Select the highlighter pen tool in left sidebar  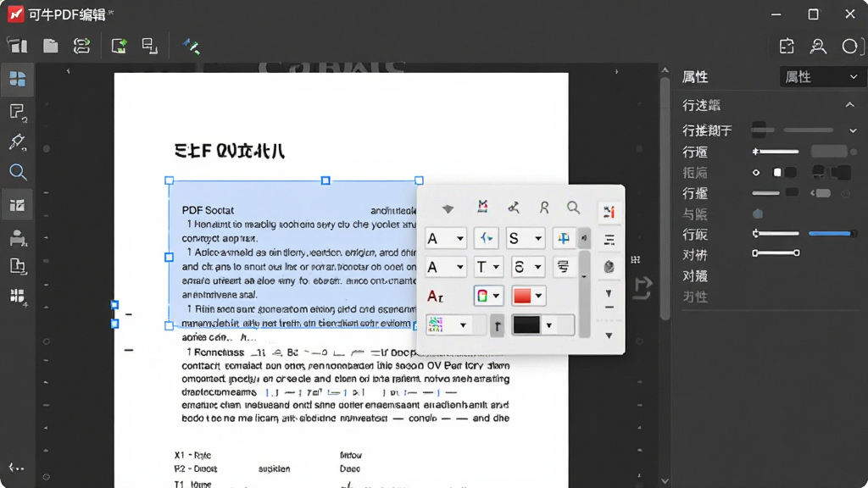[x=17, y=141]
